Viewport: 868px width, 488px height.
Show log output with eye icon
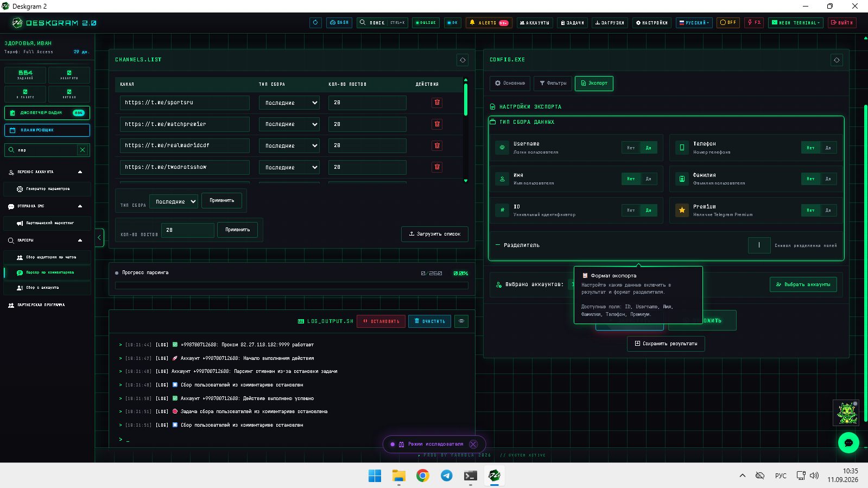(461, 321)
